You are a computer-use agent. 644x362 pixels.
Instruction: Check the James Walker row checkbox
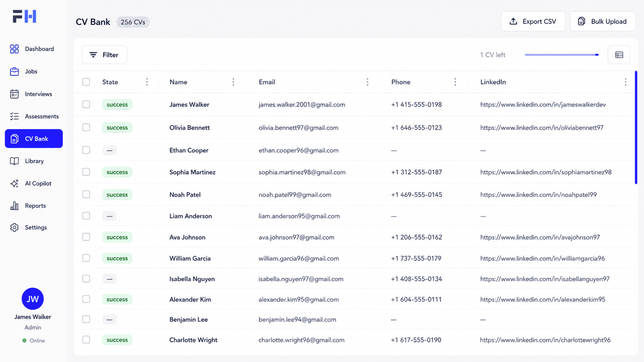coord(86,105)
